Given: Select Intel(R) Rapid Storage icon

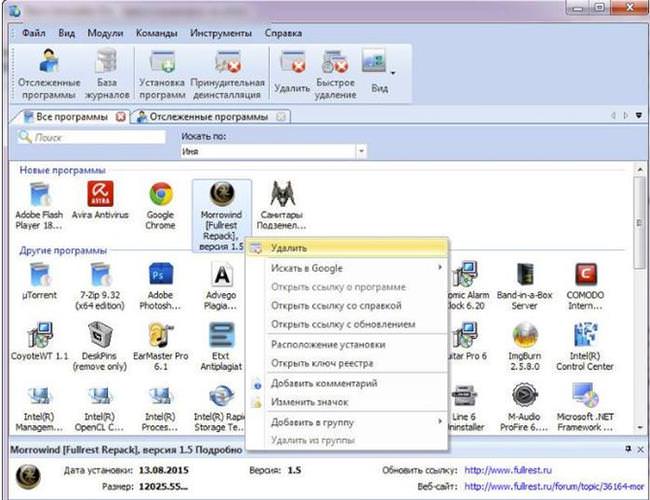Looking at the screenshot, I should (x=220, y=408).
